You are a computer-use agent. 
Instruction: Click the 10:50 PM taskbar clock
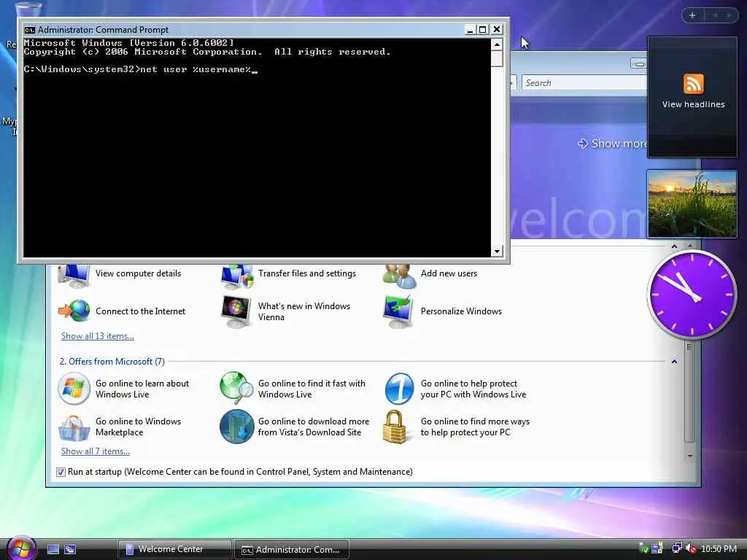(x=719, y=548)
